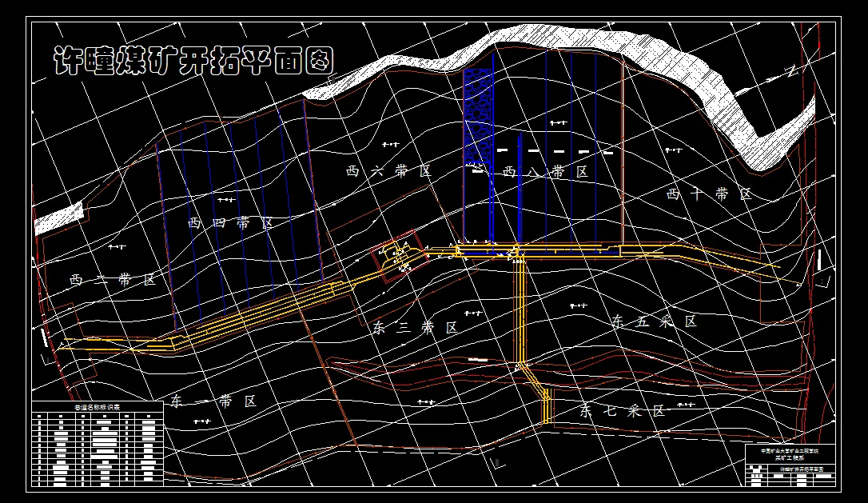Click 采矿工程系 text in title block
The image size is (868, 503).
coord(790,458)
